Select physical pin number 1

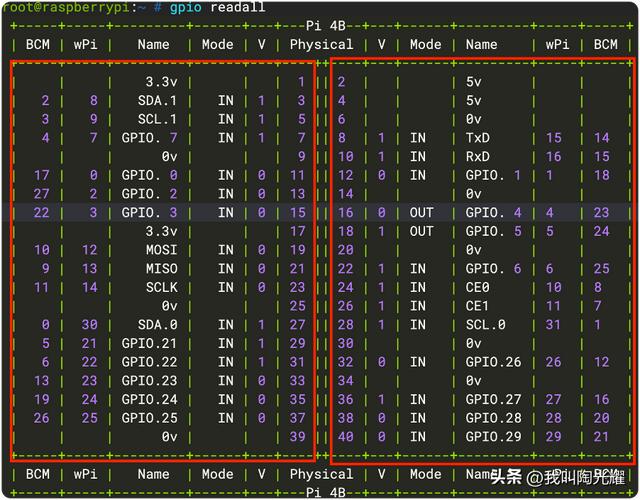301,82
